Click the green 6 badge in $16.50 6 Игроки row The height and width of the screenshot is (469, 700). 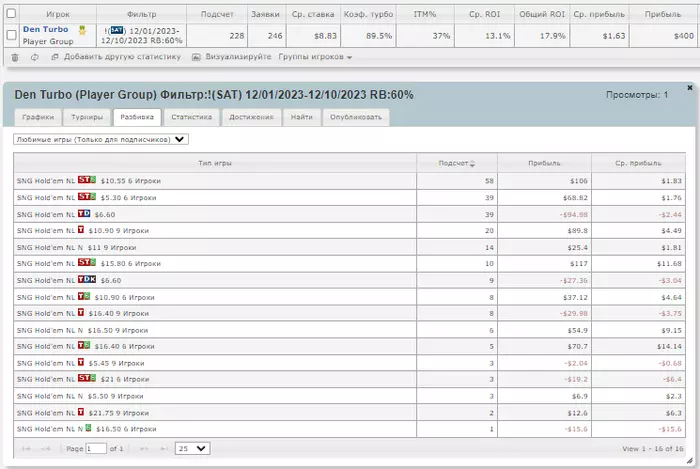tap(88, 428)
